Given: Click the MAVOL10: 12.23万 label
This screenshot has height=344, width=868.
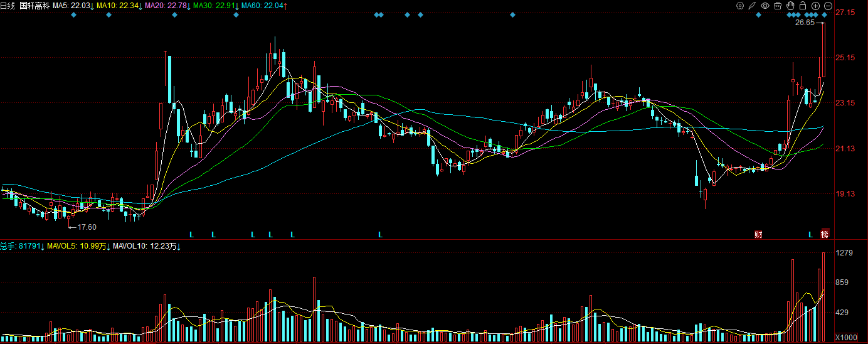Looking at the screenshot, I should [147, 246].
